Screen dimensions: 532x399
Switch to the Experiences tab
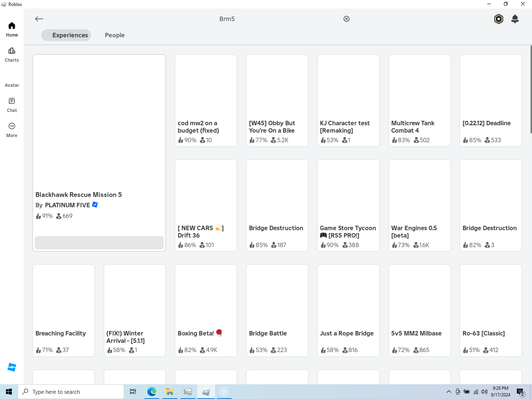click(x=66, y=35)
